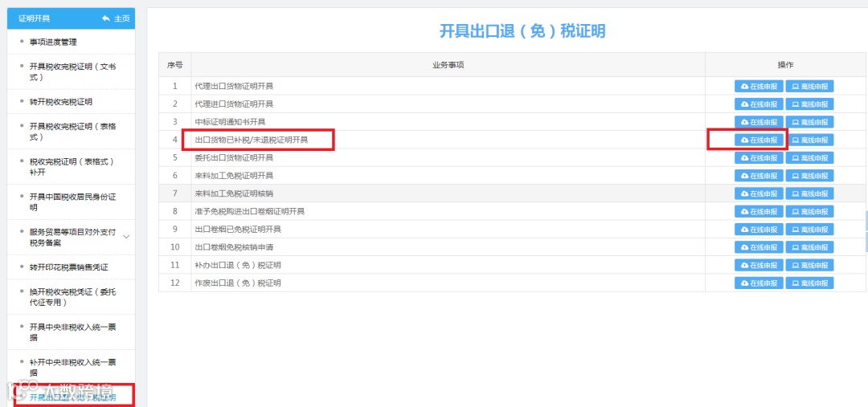Select row text 出口货物已补税/未退税证明开具
This screenshot has height=407, width=868.
click(x=252, y=140)
